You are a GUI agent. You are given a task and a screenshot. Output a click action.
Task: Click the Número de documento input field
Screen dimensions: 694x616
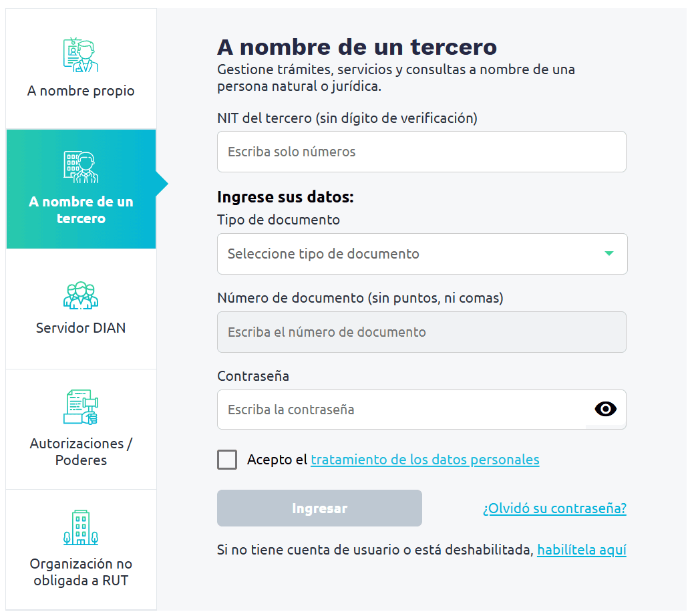pyautogui.click(x=421, y=332)
